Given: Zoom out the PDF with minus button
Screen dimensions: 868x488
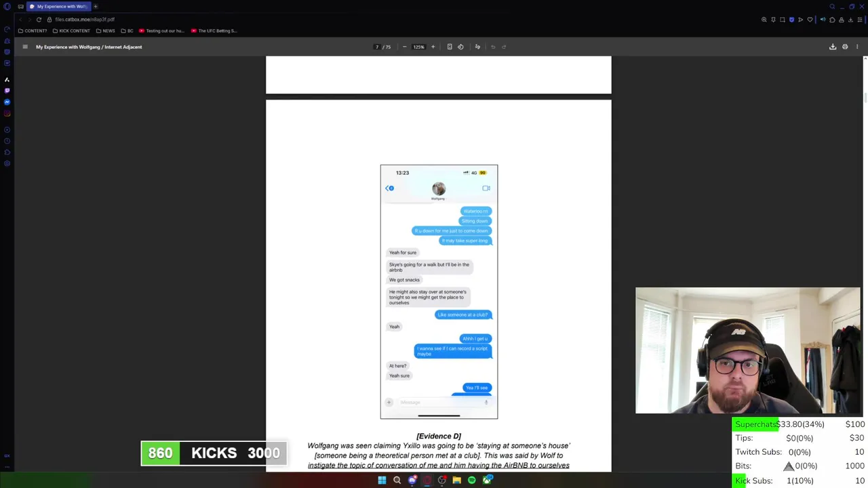Looking at the screenshot, I should [x=405, y=47].
